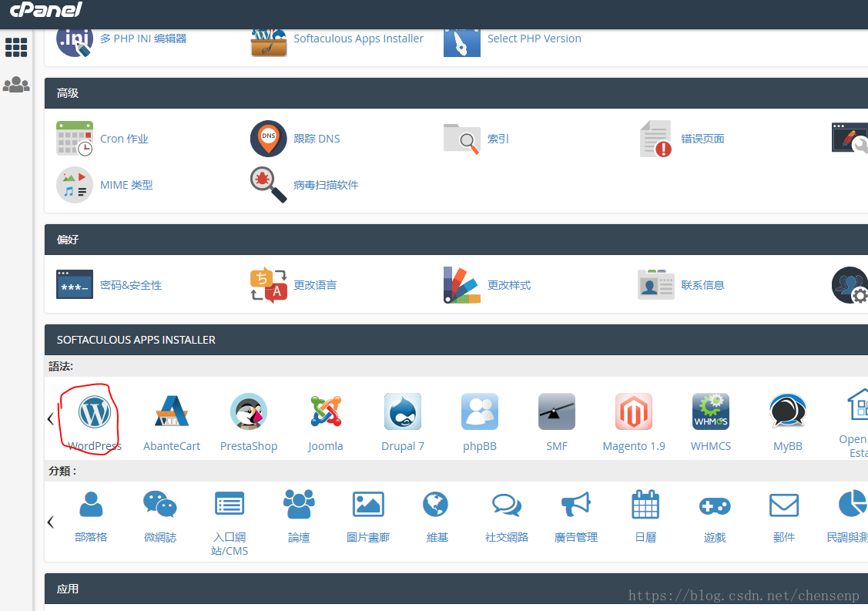Viewport: 868px width, 611px height.
Task: Open the MIME 类型 media icon
Action: pyautogui.click(x=75, y=185)
